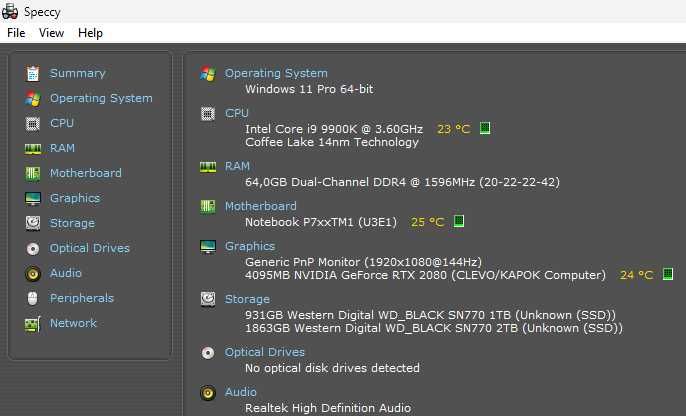
Task: Click the Motherboard icon in summary panel
Action: [208, 206]
